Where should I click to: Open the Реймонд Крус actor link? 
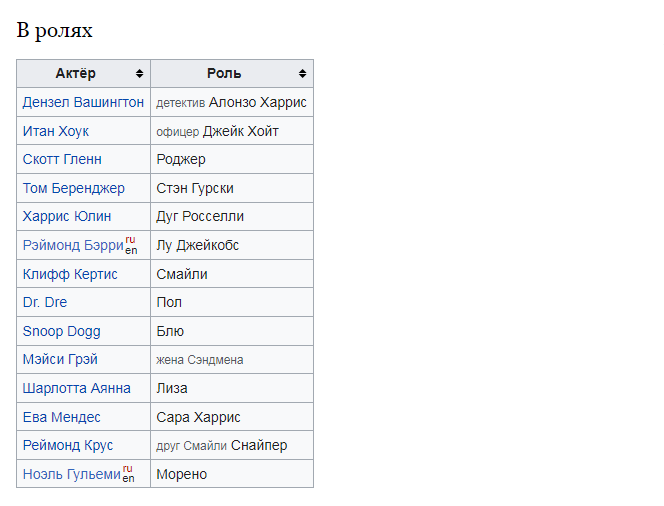click(x=68, y=445)
